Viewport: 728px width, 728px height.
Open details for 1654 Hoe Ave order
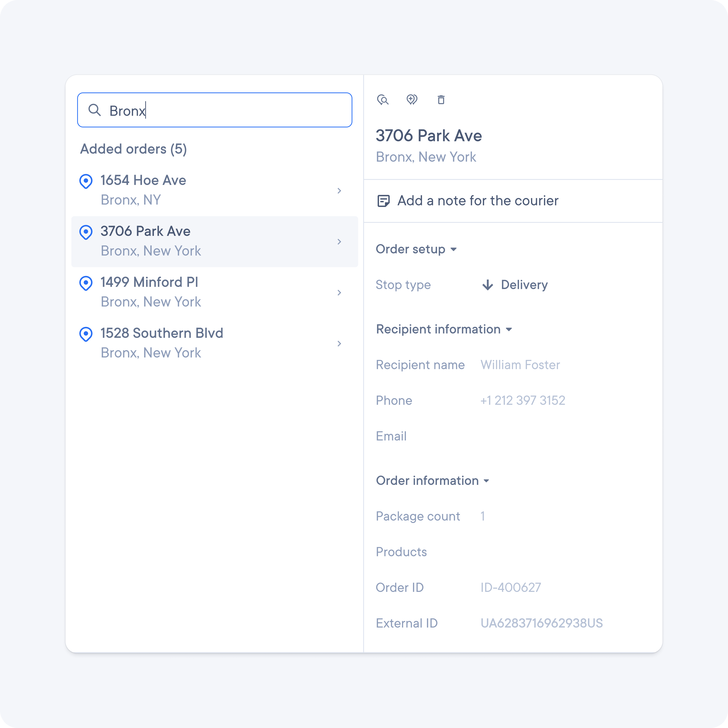[x=339, y=191]
